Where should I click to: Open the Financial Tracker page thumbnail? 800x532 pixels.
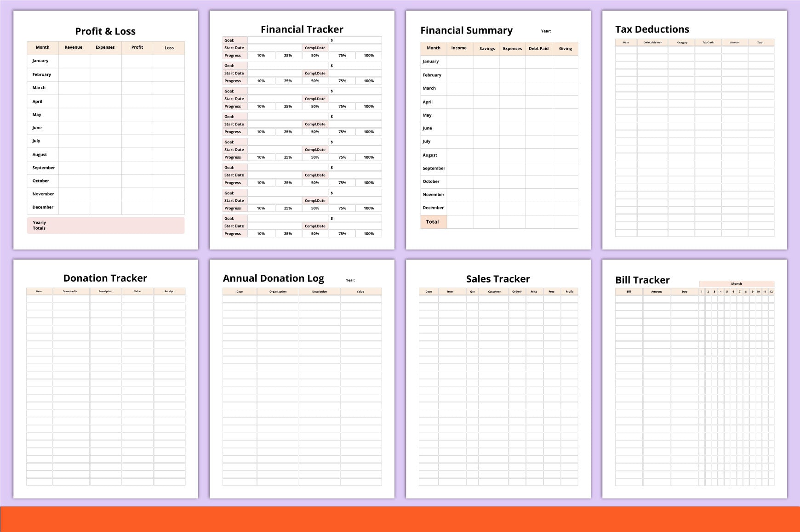tap(302, 130)
